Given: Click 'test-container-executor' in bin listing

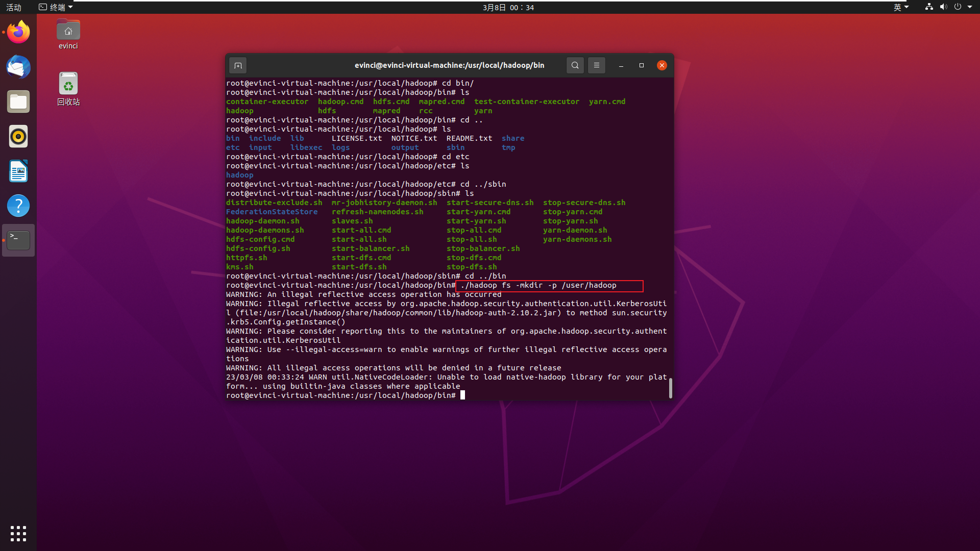Looking at the screenshot, I should (x=527, y=102).
